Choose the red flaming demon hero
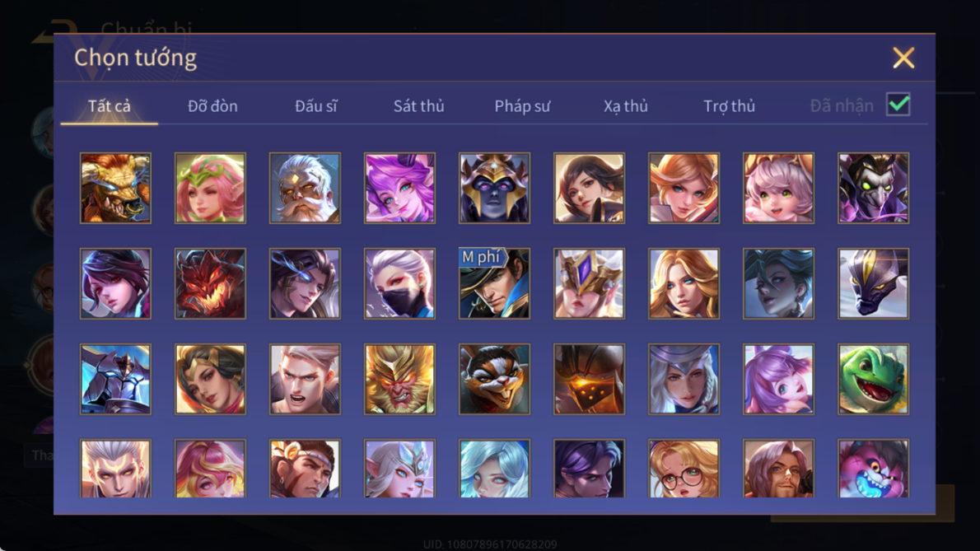This screenshot has height=551, width=980. 210,283
